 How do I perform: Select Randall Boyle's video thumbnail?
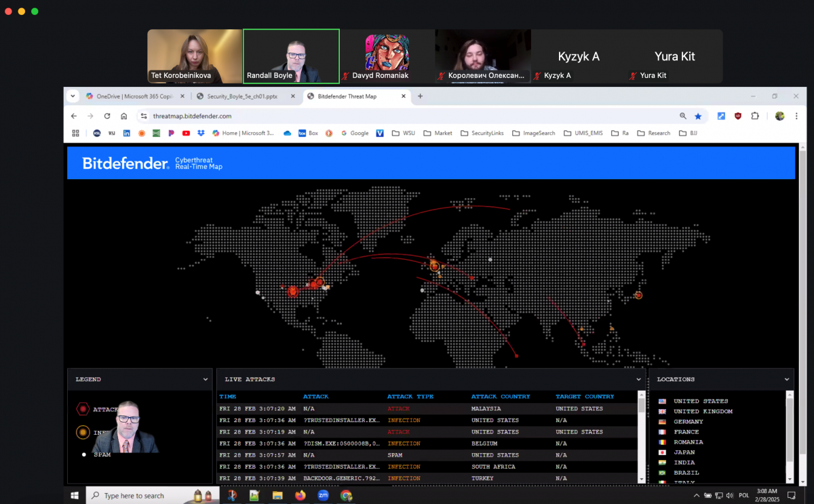click(291, 56)
